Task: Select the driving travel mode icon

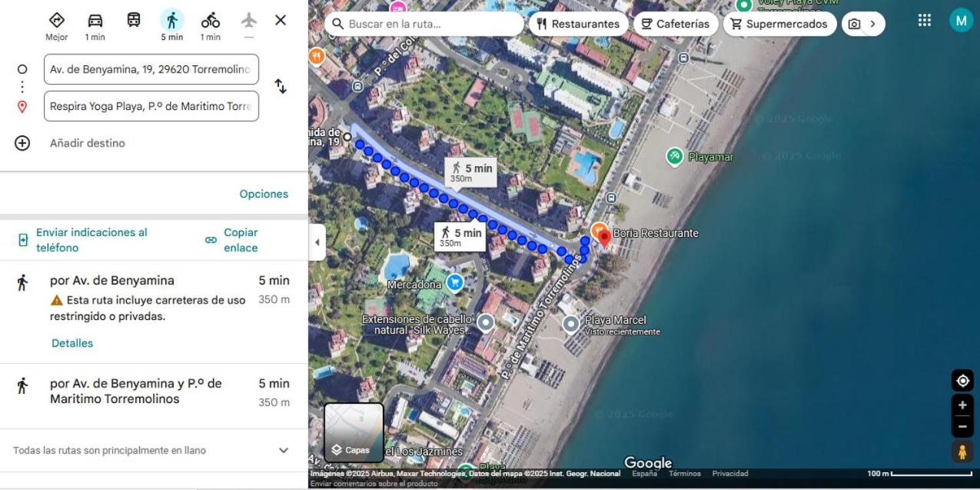Action: click(x=95, y=21)
